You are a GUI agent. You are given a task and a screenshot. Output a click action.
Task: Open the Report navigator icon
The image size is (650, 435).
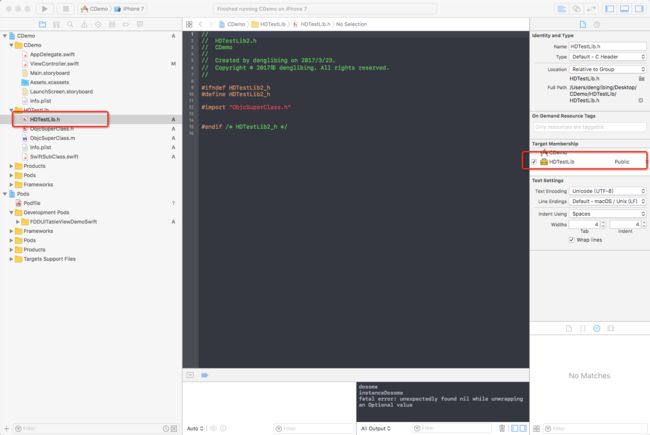[140, 24]
